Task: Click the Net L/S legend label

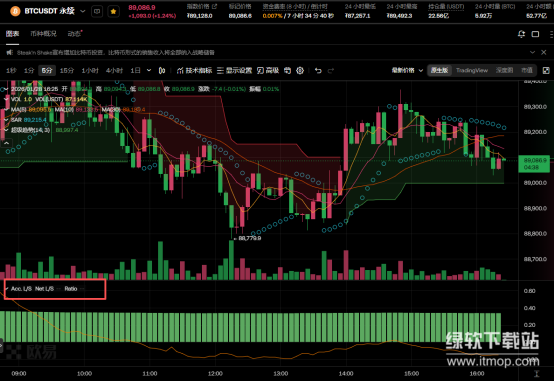Action: pyautogui.click(x=44, y=289)
